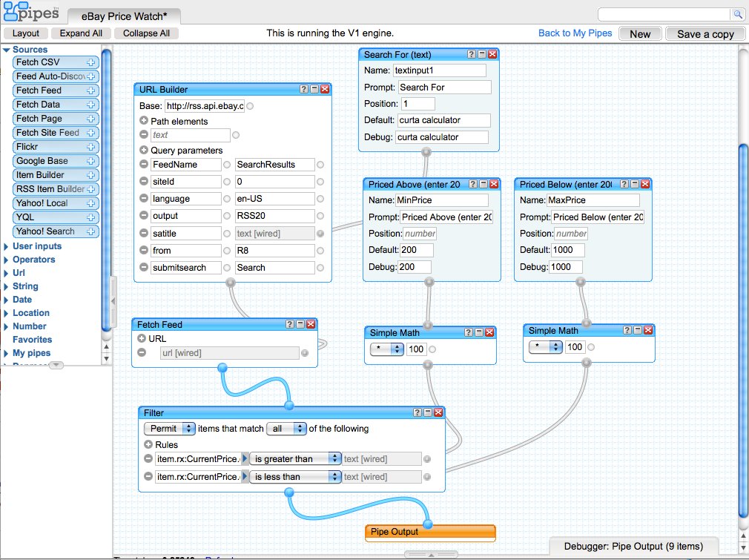Screen dimensions: 749x560
Task: Collapse the Priced Above module window
Action: (484, 184)
